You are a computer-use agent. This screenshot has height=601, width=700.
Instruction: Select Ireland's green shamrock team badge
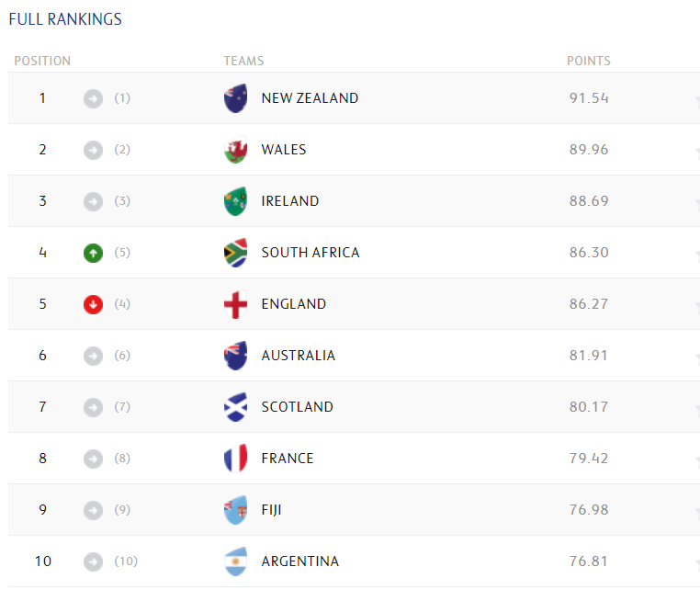[x=236, y=201]
